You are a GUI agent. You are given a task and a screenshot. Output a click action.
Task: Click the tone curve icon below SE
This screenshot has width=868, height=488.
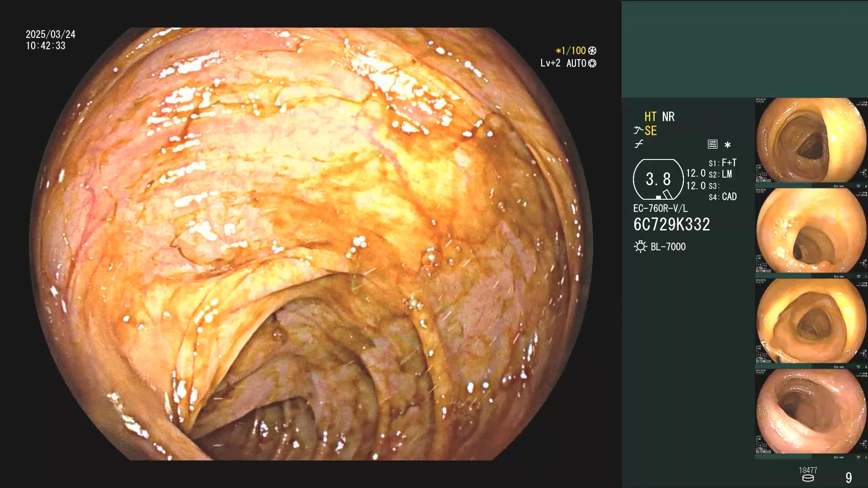(639, 144)
